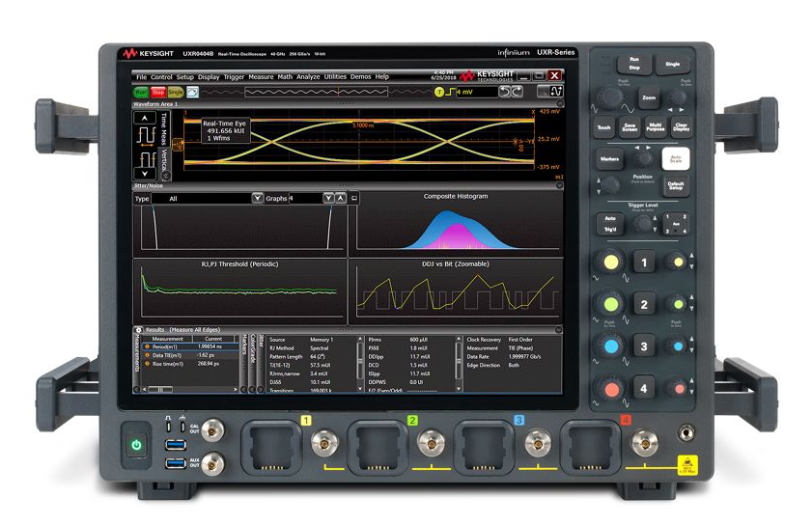
Task: Click the blue channel 3 scale knob
Action: click(610, 345)
